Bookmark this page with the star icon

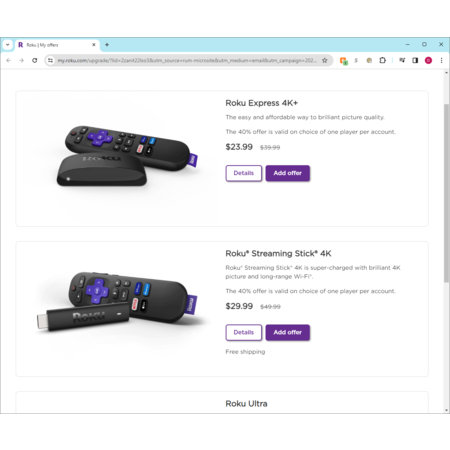[325, 60]
